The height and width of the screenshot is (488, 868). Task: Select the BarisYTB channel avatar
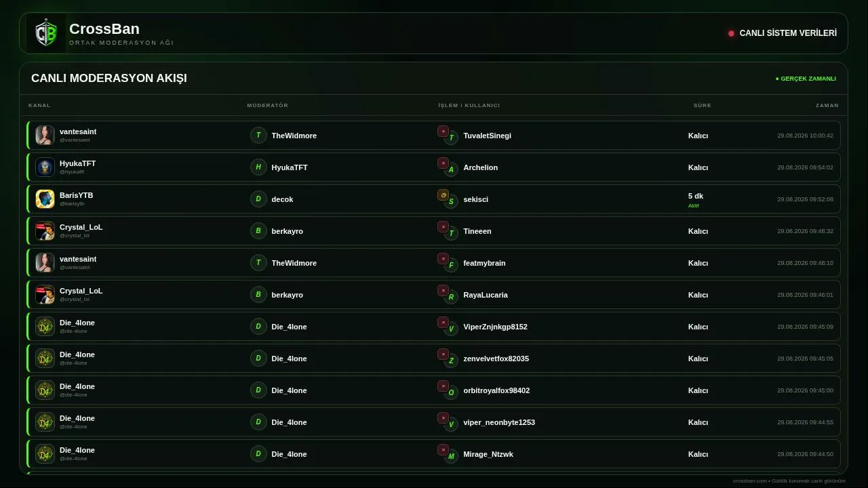coord(45,199)
